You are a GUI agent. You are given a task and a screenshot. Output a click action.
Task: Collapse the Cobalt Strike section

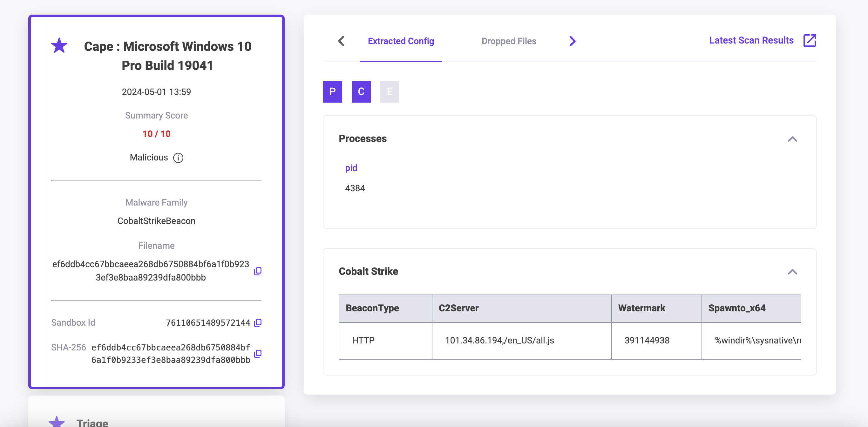click(x=793, y=272)
